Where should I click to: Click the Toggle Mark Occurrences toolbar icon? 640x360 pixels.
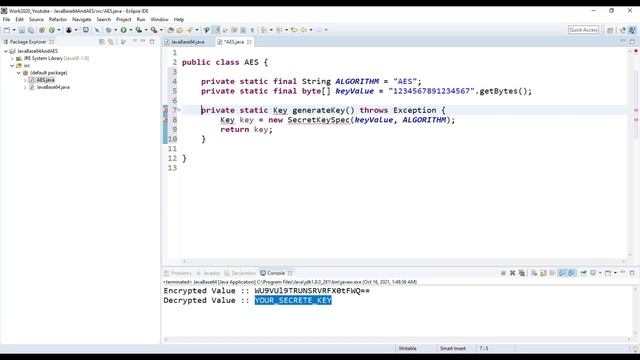point(217,30)
